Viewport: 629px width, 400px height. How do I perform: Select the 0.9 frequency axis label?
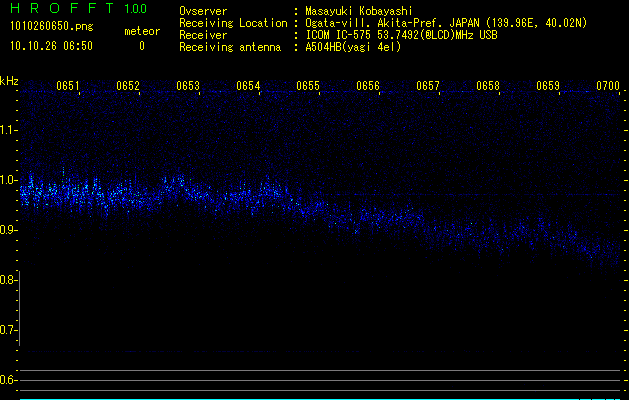pyautogui.click(x=9, y=230)
